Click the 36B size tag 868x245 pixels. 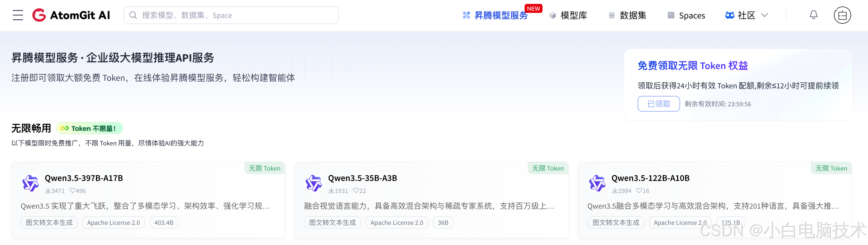pos(443,223)
